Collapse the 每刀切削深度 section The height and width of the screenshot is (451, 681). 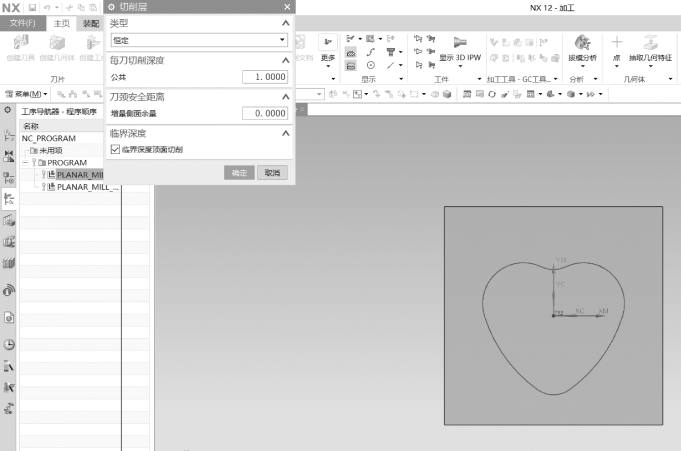click(285, 61)
